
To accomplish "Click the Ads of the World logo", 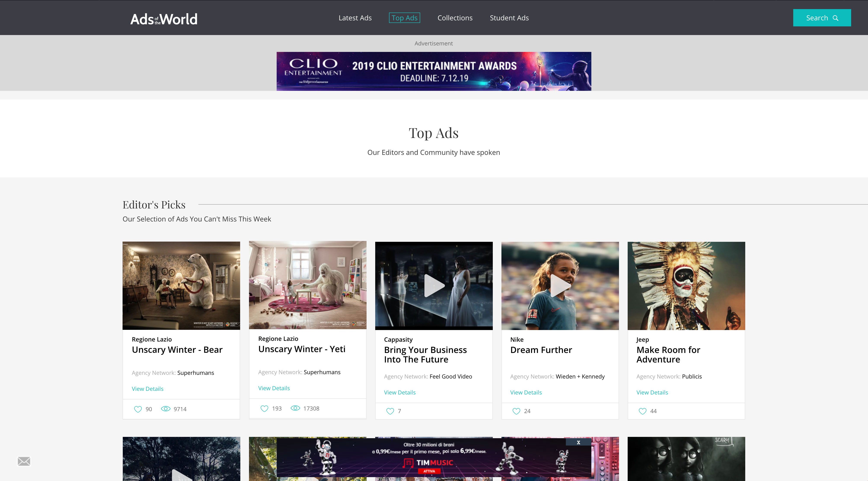I will (164, 19).
